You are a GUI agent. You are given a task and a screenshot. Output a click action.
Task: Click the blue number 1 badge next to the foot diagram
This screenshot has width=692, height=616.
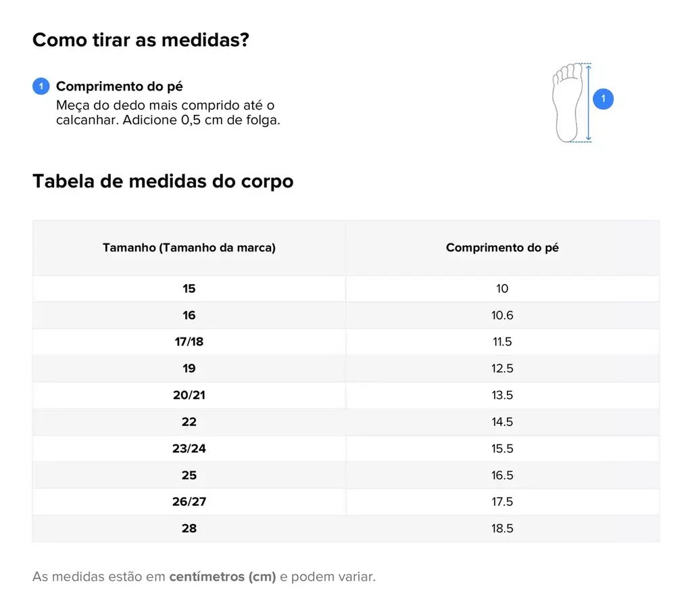pos(603,100)
